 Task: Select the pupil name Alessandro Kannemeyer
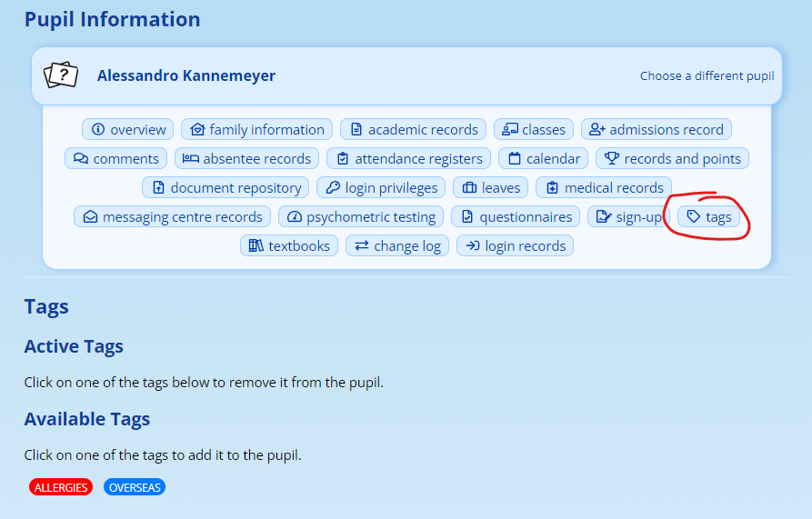185,76
